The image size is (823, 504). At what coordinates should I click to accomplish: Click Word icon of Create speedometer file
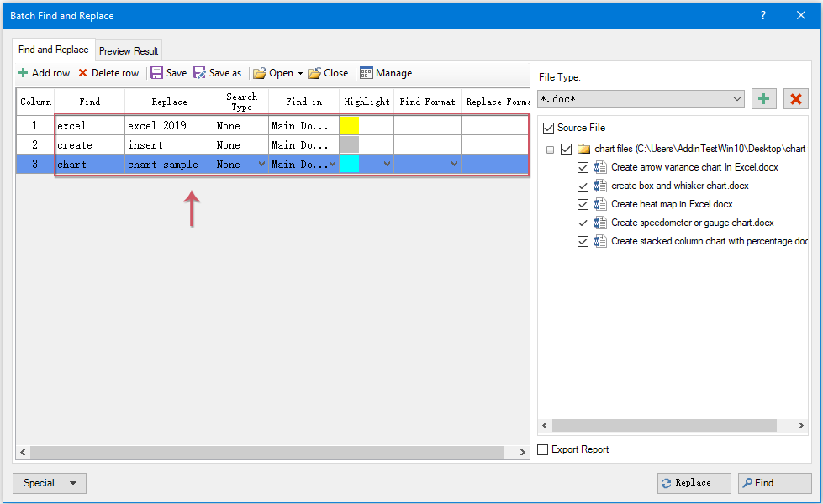pyautogui.click(x=600, y=223)
